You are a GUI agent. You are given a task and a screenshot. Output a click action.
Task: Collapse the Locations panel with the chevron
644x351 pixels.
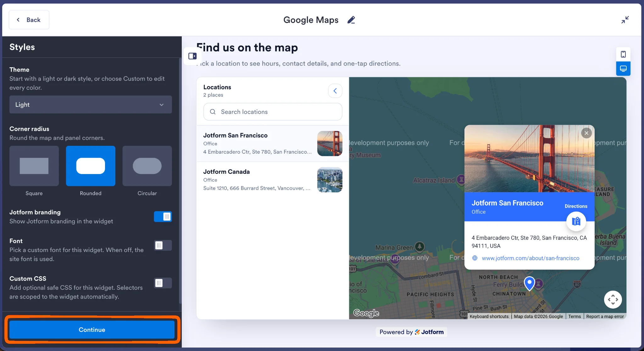pyautogui.click(x=335, y=91)
